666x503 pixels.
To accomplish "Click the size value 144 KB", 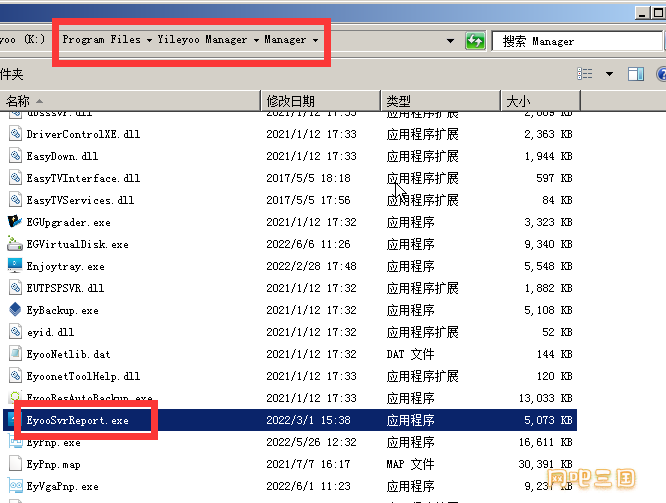I will point(554,354).
